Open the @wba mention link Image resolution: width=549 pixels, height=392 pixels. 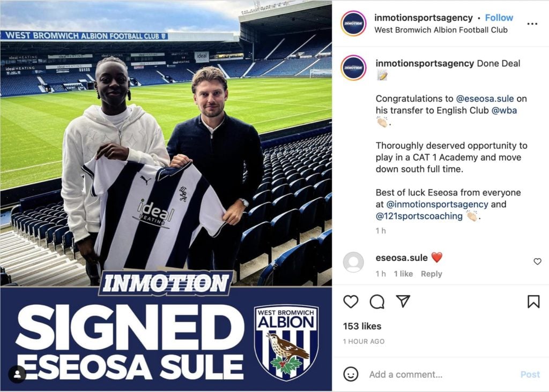point(504,110)
